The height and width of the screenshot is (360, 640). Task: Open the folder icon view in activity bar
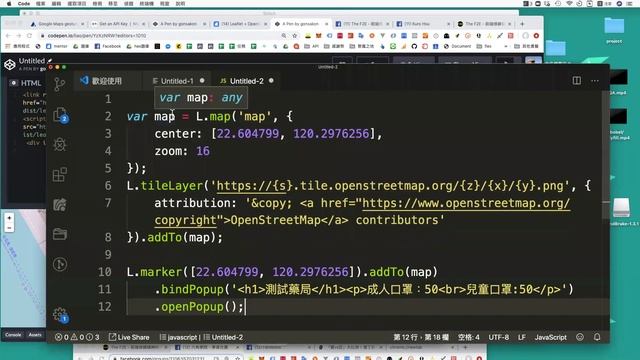click(60, 234)
